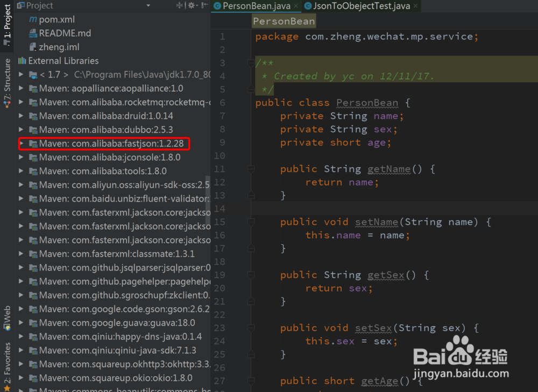The image size is (538, 392).
Task: Click the External Libraries bar-chart icon
Action: 22,61
